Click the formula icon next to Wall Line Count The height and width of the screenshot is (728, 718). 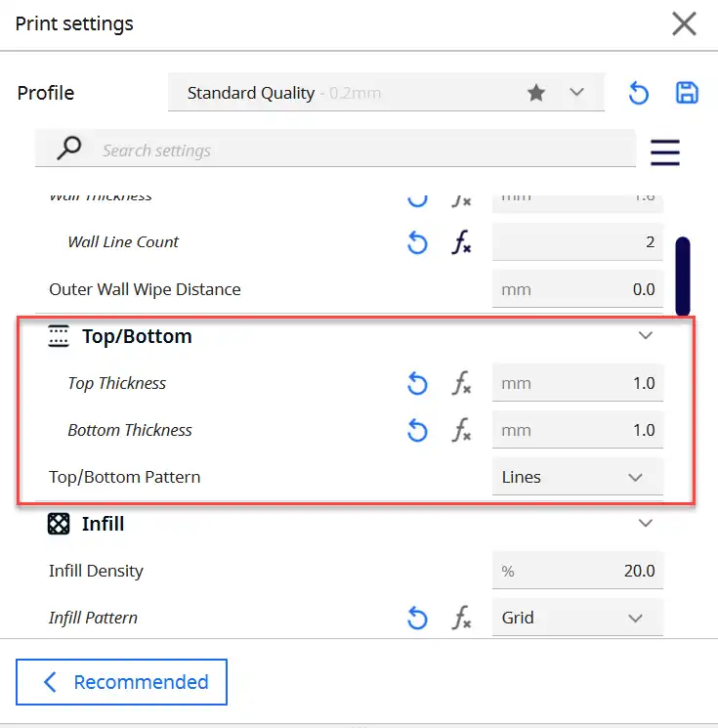[x=461, y=242]
